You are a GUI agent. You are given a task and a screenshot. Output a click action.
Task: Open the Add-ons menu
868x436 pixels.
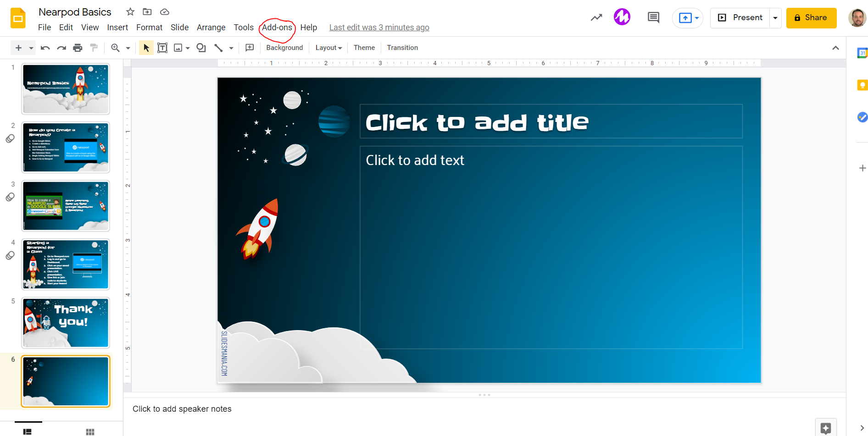(x=277, y=28)
